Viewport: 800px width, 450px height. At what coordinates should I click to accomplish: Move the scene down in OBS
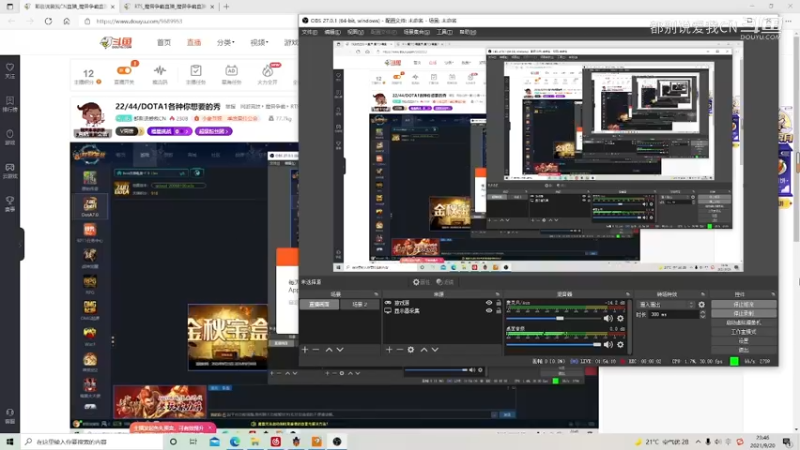[x=340, y=349]
